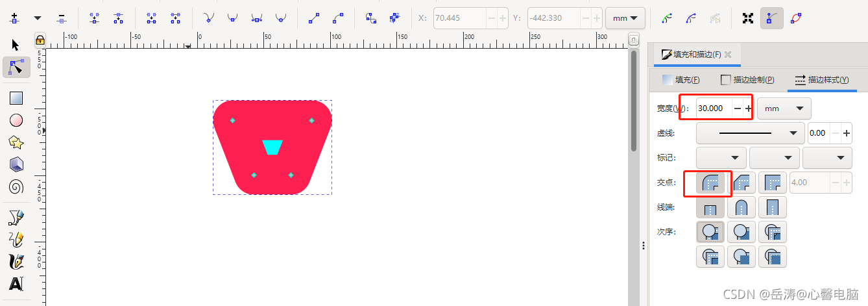Image resolution: width=868 pixels, height=306 pixels.
Task: Select the round join option
Action: (x=710, y=183)
